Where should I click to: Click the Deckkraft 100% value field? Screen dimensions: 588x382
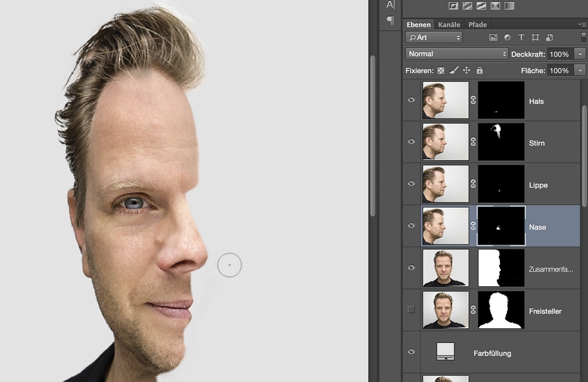coord(560,54)
